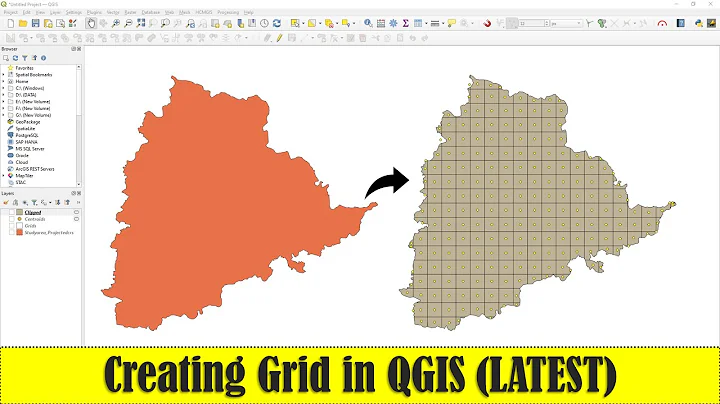Screen dimensions: 720x404
Task: Collapse all in Browser panel
Action: [x=34, y=58]
